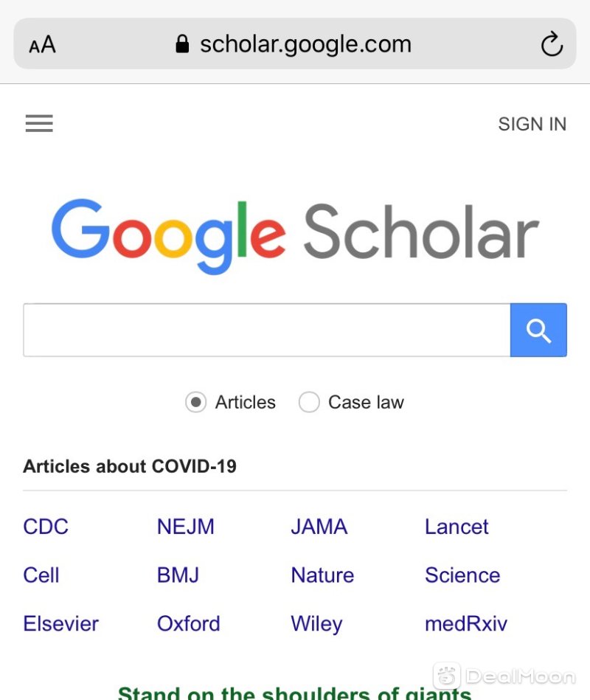Focus the Scholar search input field
The width and height of the screenshot is (590, 700).
(267, 330)
